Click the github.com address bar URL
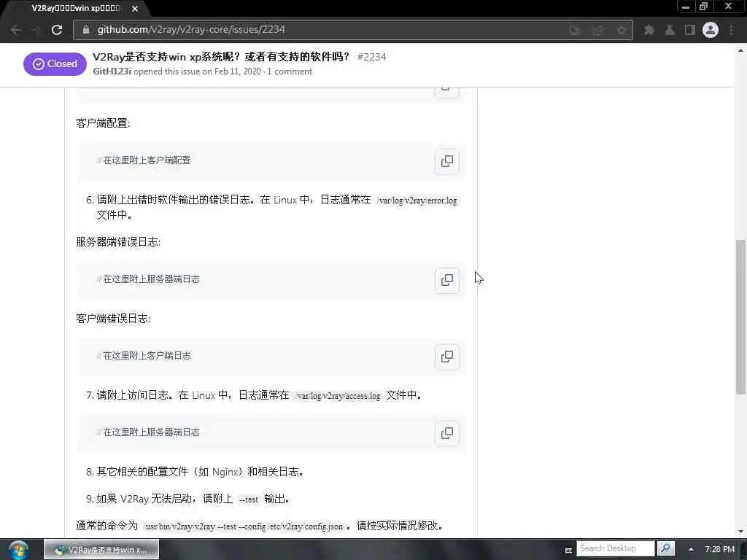Viewport: 747px width, 560px height. click(x=191, y=29)
